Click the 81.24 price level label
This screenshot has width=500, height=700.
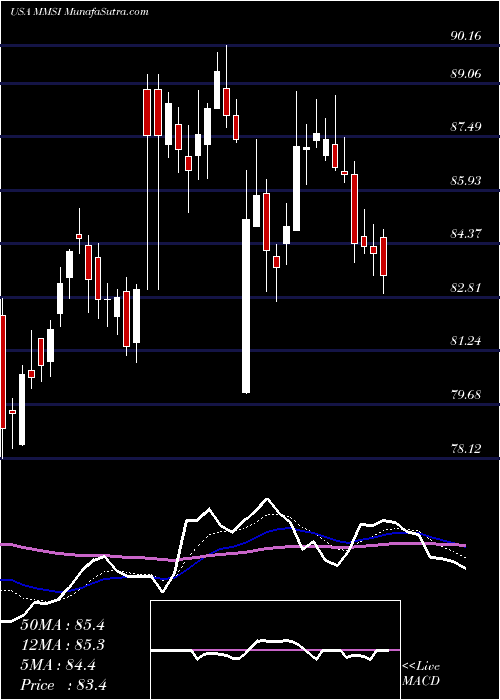tap(466, 341)
